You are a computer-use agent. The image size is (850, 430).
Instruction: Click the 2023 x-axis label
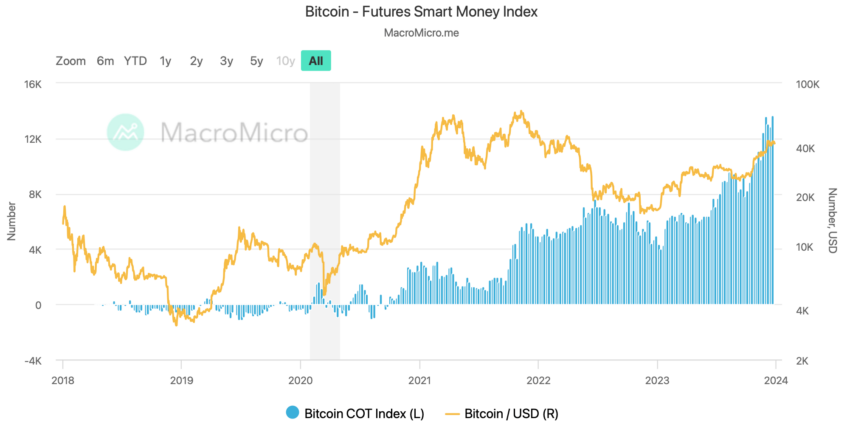pos(658,380)
